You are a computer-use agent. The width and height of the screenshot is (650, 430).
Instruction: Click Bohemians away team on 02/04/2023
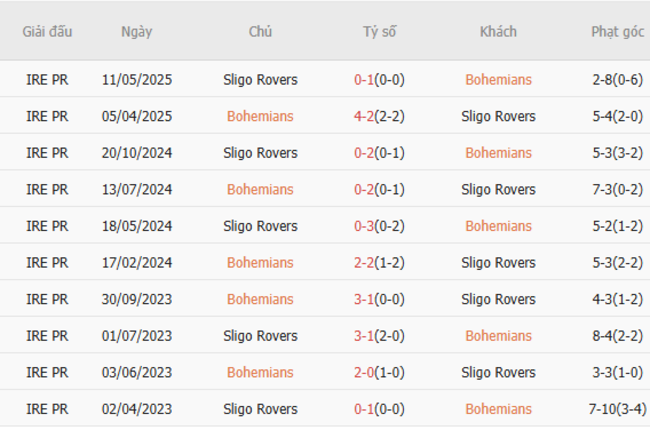pos(498,409)
